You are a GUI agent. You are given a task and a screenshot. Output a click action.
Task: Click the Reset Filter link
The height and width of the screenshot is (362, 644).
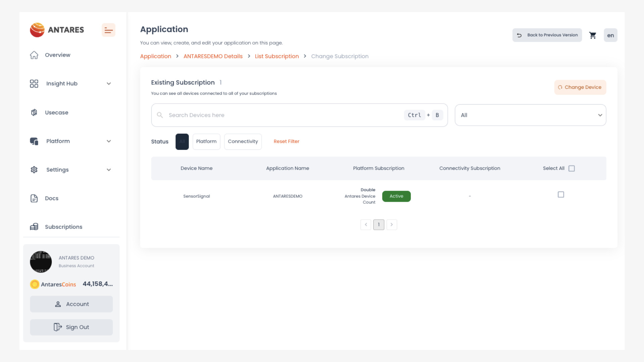tap(286, 141)
